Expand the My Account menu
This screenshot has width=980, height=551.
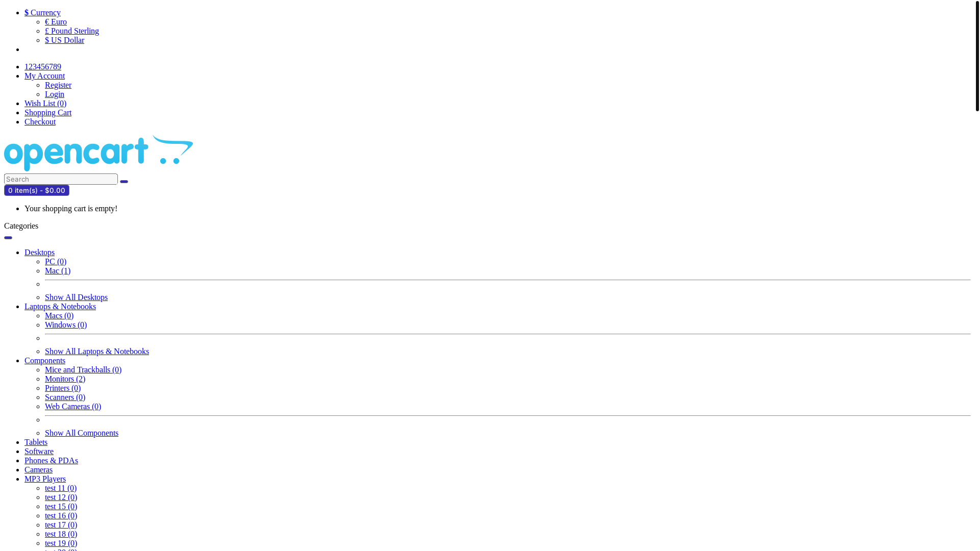44,76
